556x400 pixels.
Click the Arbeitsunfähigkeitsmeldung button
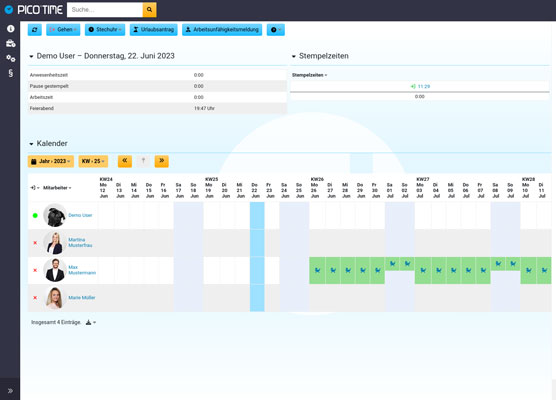(222, 30)
